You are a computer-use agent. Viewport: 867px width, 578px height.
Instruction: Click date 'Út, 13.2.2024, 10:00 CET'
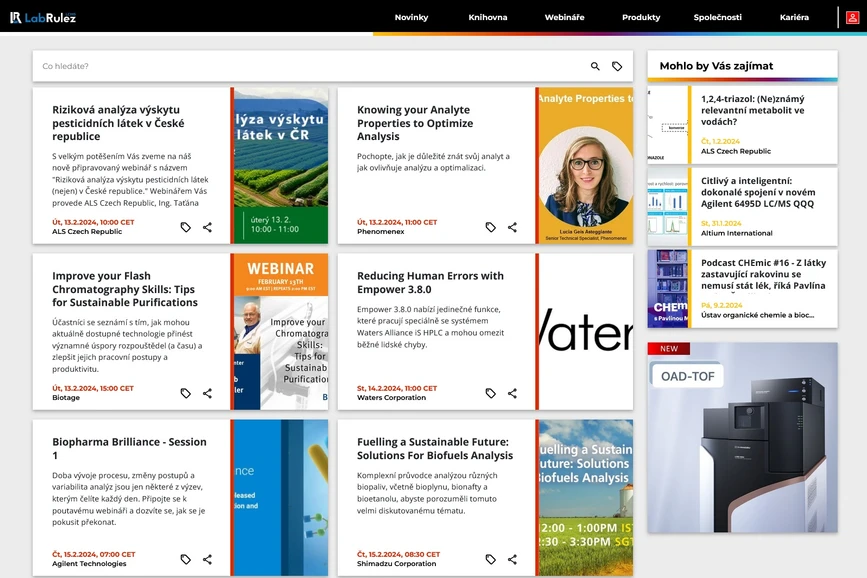pyautogui.click(x=93, y=222)
